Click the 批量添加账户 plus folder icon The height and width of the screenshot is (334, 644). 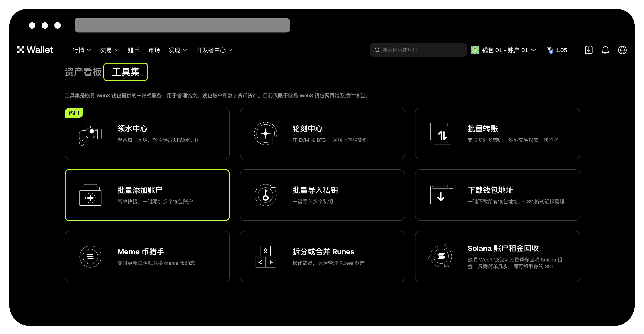(90, 195)
